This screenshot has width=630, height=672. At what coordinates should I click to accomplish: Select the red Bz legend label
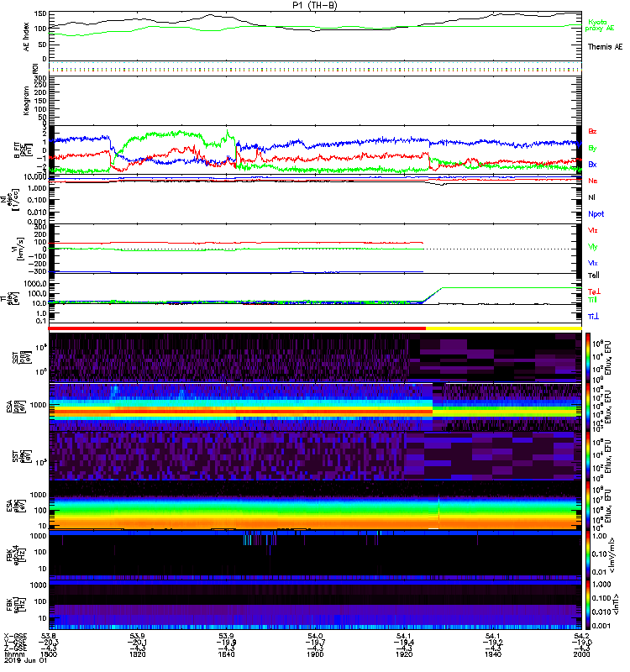[592, 131]
